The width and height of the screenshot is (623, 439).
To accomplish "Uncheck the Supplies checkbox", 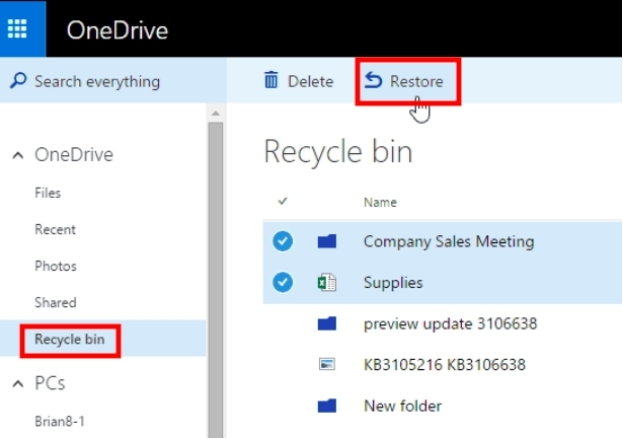I will (283, 282).
